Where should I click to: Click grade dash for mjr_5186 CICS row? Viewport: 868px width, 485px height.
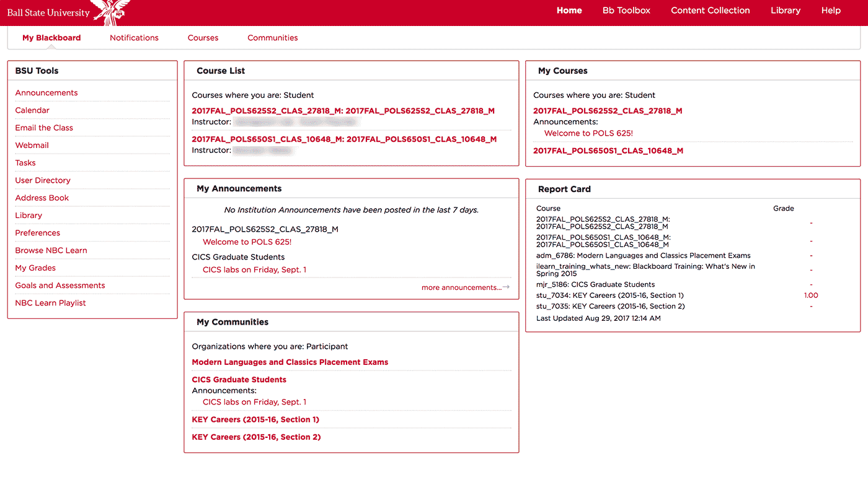tap(811, 285)
